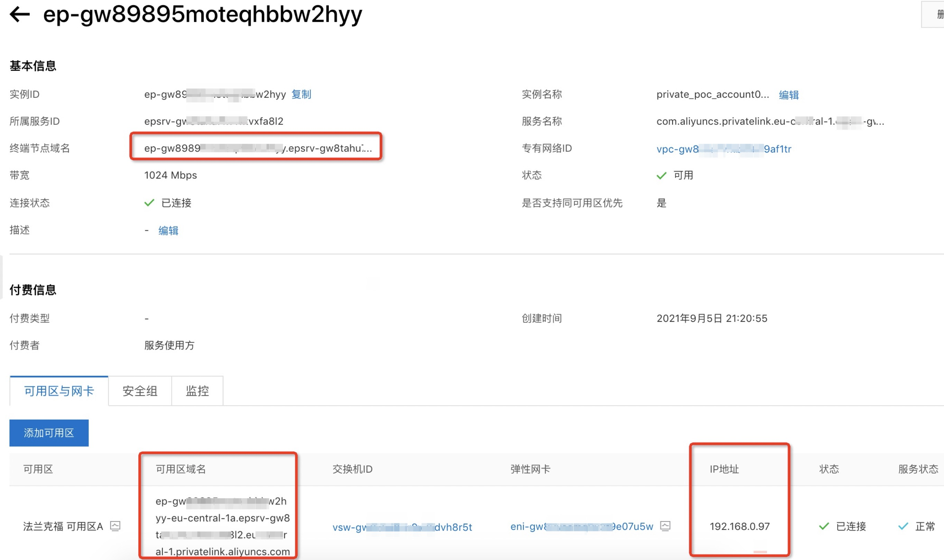This screenshot has width=944, height=560.
Task: Click the green checkmark in the zone row 状态 column
Action: pos(824,526)
